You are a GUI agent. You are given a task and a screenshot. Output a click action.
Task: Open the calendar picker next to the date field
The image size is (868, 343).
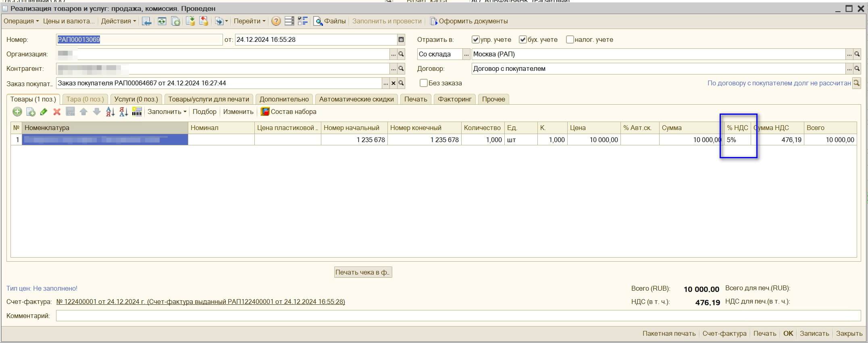[401, 39]
